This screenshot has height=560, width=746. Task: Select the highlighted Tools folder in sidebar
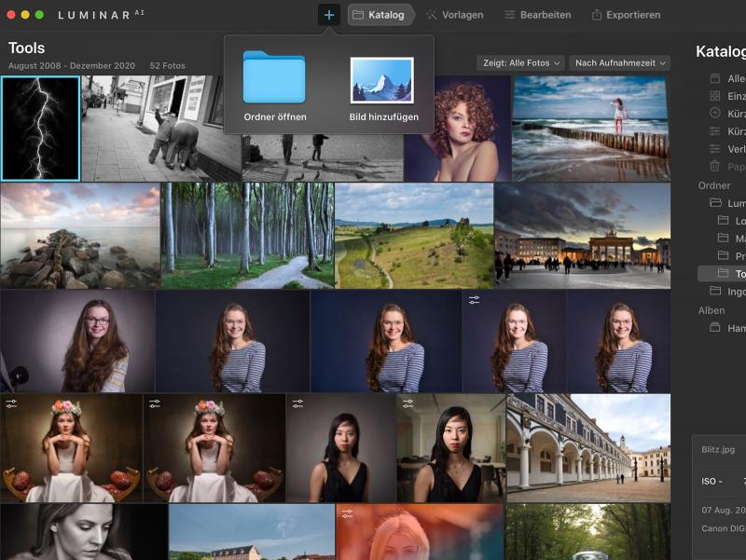point(731,274)
